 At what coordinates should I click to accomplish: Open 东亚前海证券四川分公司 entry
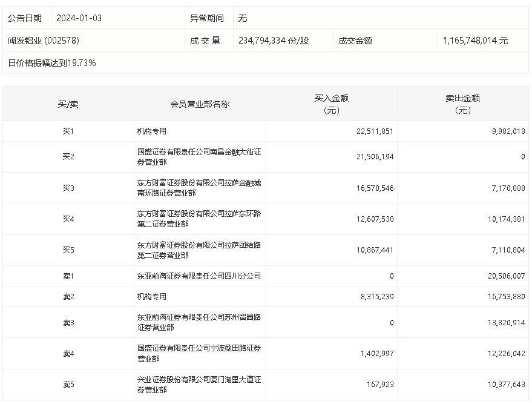click(x=199, y=276)
